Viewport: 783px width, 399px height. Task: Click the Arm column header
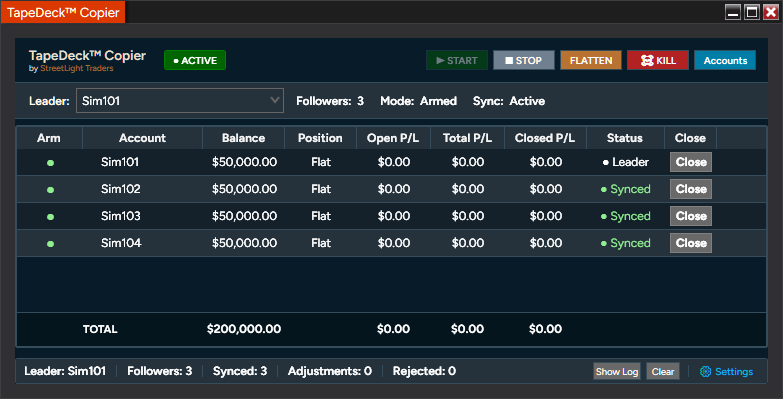tap(49, 138)
